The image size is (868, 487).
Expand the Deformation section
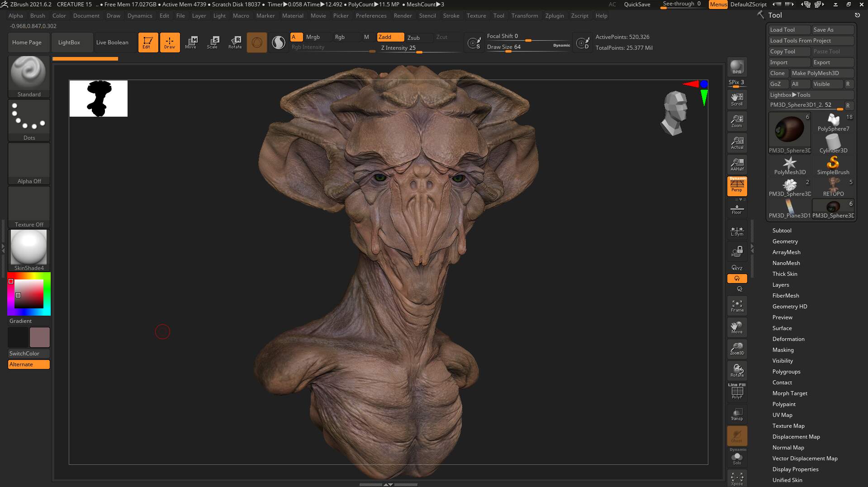(x=788, y=339)
